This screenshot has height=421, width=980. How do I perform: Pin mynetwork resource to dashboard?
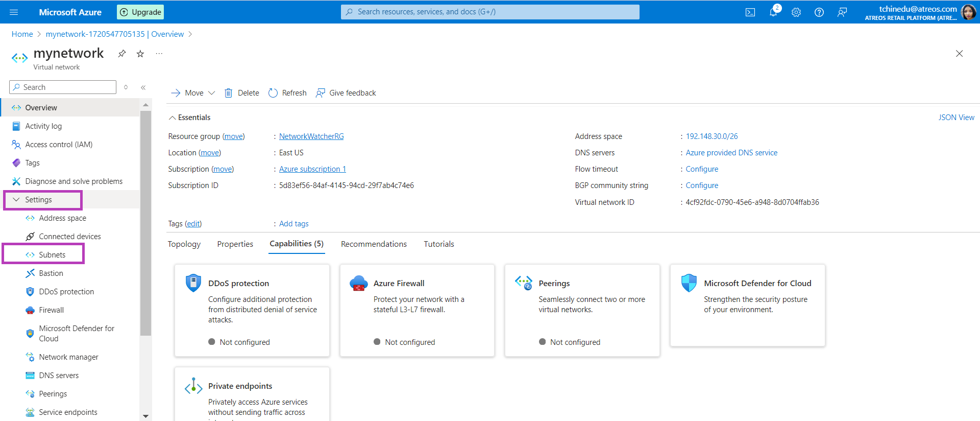[122, 54]
